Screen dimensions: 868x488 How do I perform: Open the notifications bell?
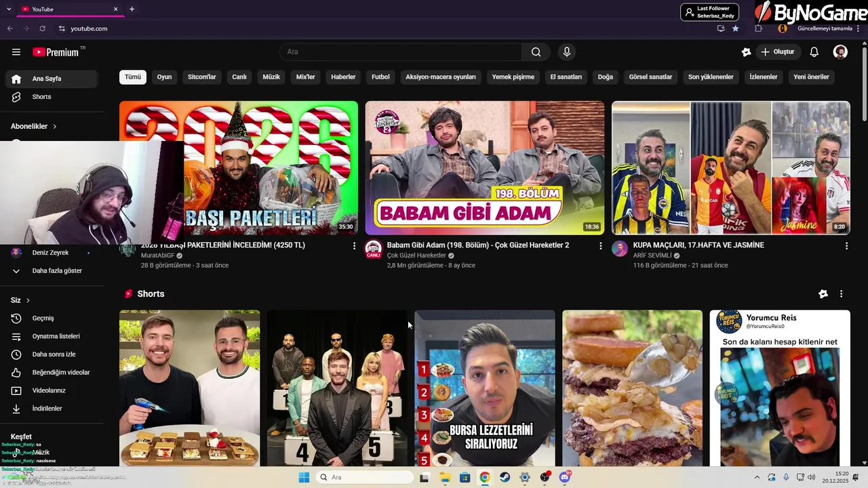814,52
